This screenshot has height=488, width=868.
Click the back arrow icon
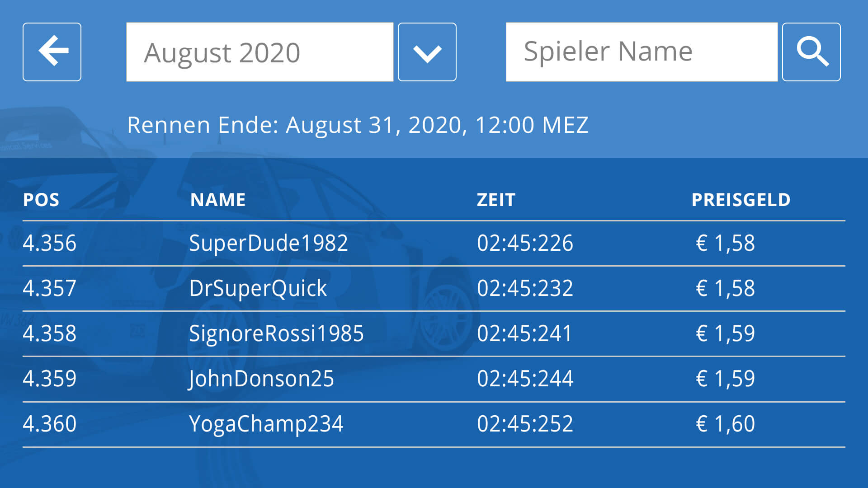pos(52,52)
